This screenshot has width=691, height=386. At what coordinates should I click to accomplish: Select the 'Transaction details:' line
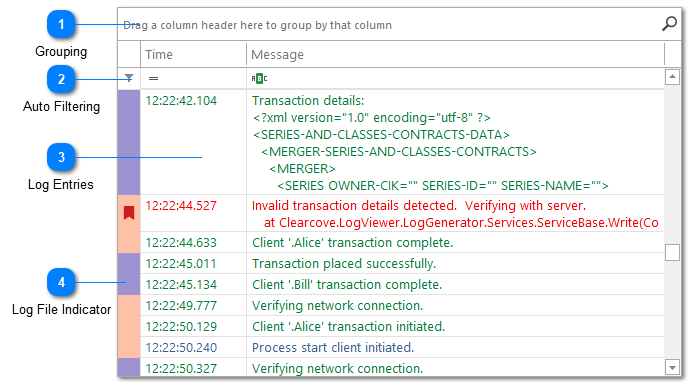[x=308, y=101]
